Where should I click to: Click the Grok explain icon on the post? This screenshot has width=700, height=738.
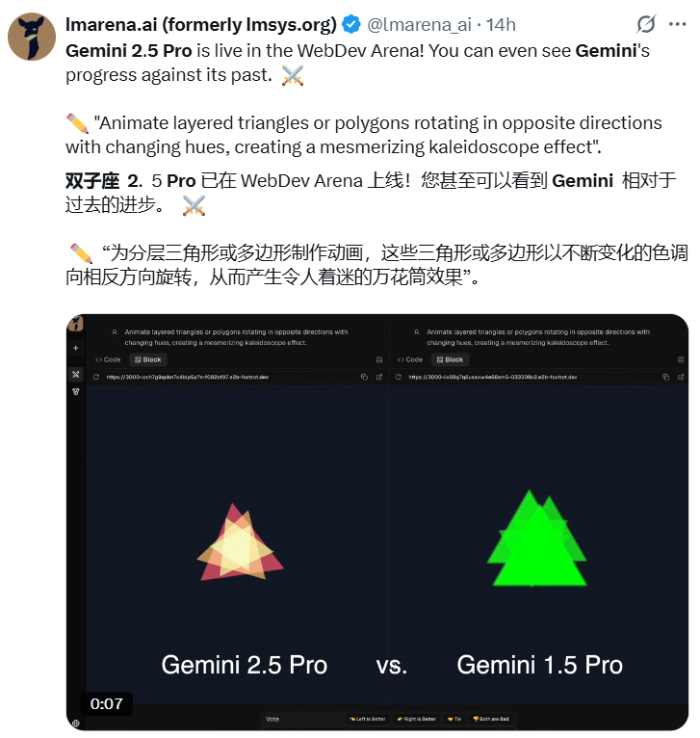[645, 24]
